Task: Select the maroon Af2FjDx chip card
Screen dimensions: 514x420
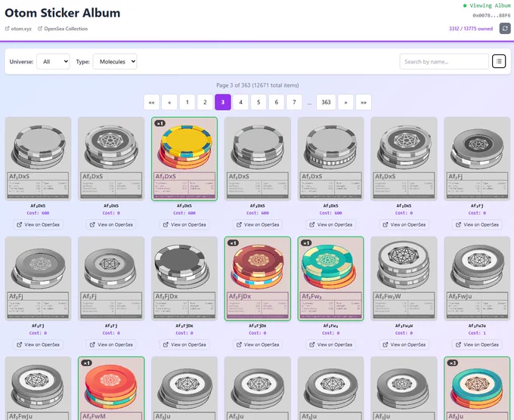Action: [x=258, y=279]
